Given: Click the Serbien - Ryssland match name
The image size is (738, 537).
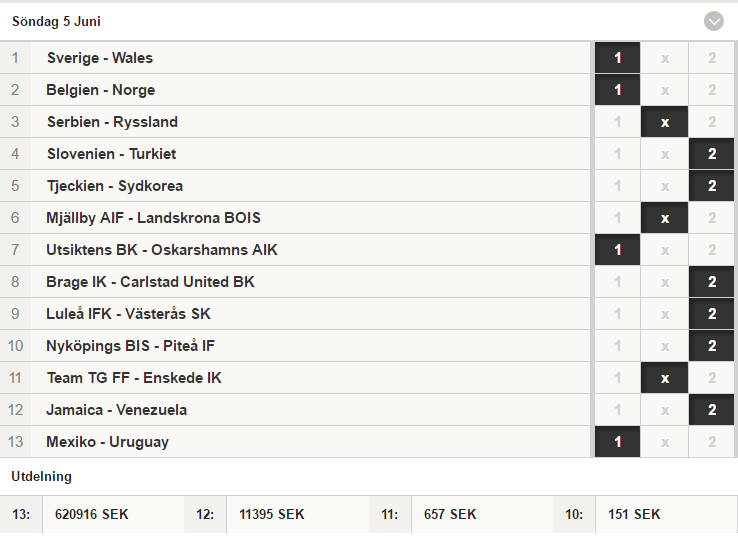Looking at the screenshot, I should [112, 122].
